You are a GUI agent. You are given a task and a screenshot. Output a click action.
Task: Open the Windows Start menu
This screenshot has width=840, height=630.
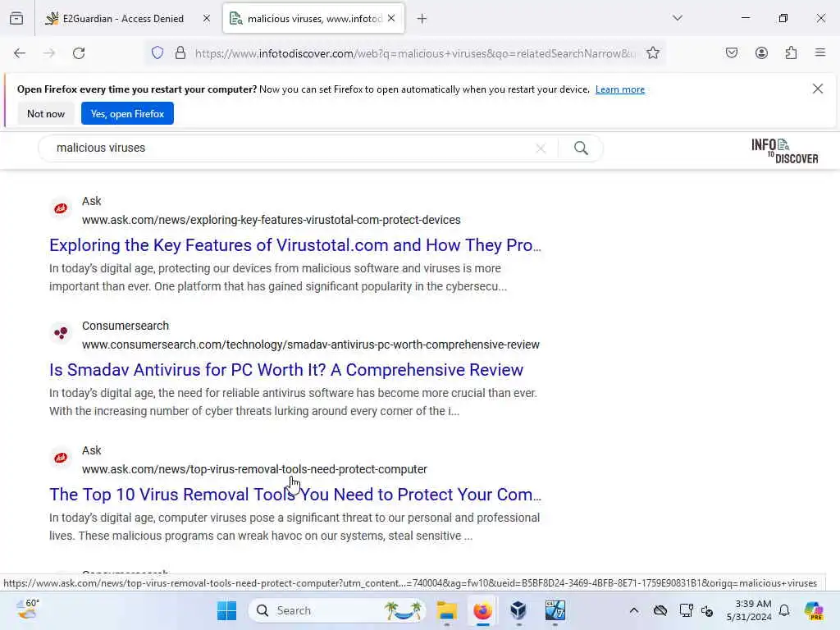(226, 610)
